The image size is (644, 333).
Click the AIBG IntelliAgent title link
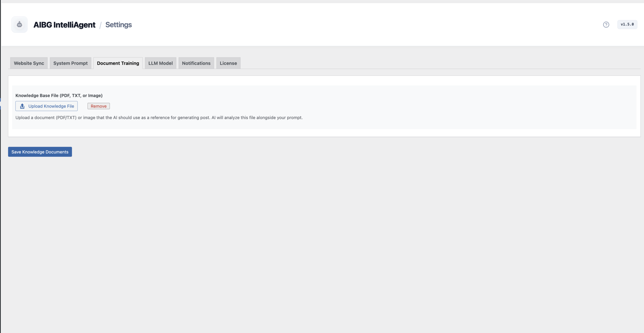tap(64, 25)
